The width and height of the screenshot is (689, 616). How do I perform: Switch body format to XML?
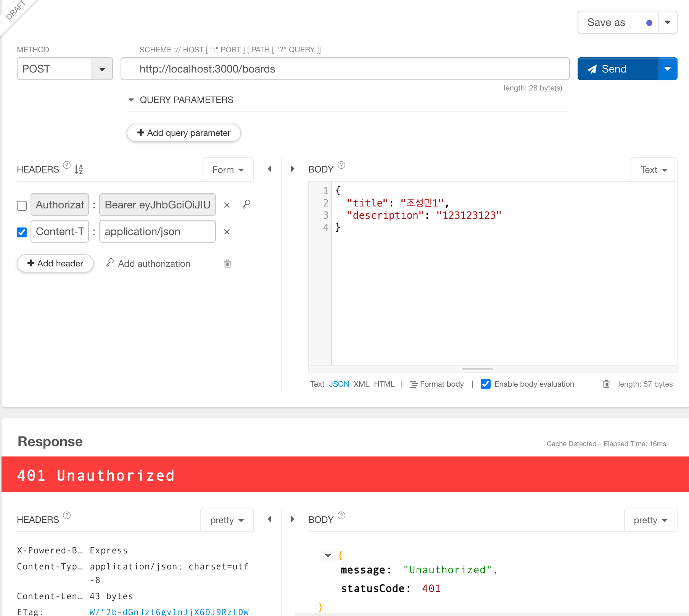click(x=361, y=384)
